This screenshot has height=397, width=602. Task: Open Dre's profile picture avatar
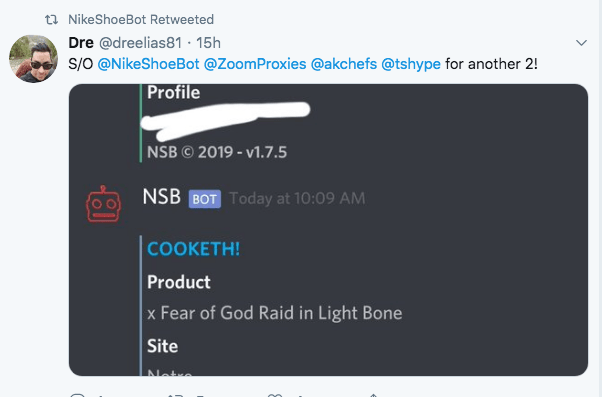pos(33,58)
